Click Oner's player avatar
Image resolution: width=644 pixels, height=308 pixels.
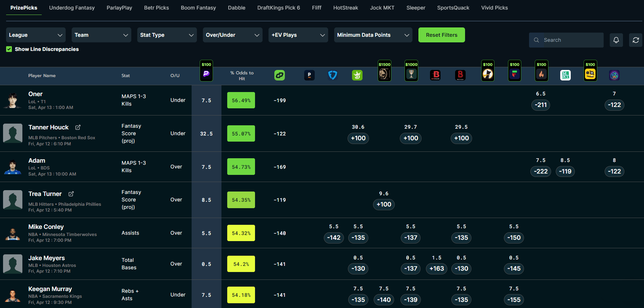(13, 100)
